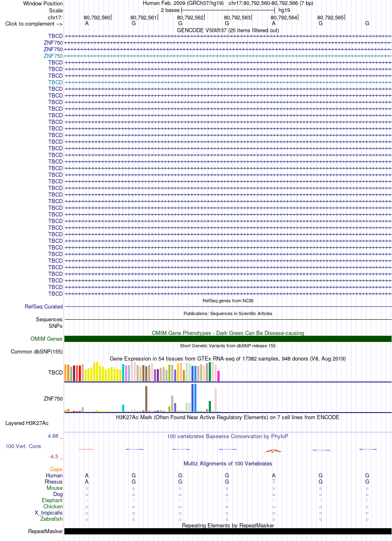Click the orange Gaps label
This screenshot has width=392, height=541.
[x=57, y=470]
